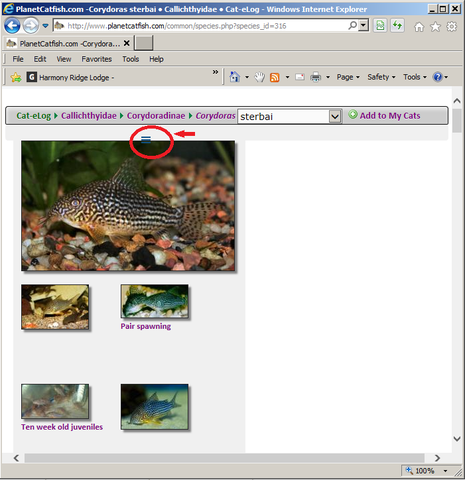Screen dimensions: 465x480
Task: Click the command bar Home icon
Action: [235, 77]
